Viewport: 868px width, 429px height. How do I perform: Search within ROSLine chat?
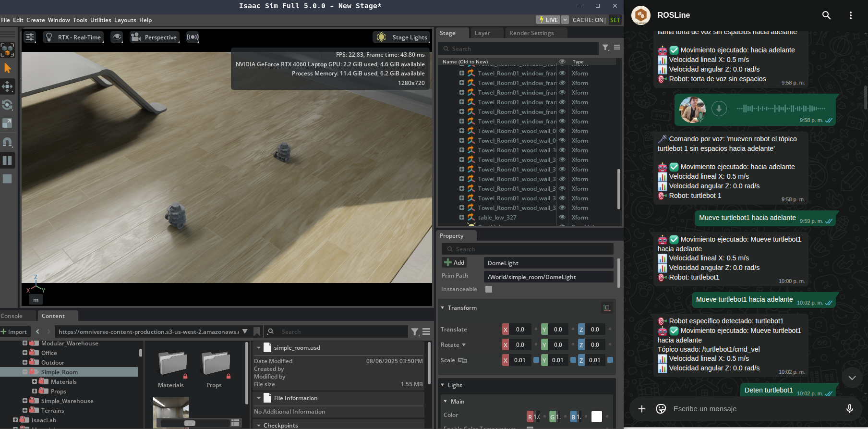coord(826,15)
